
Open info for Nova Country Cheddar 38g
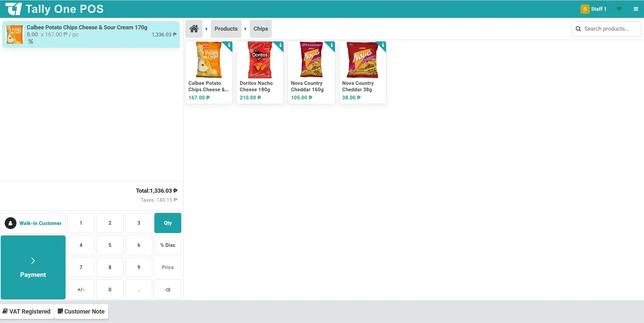(383, 45)
